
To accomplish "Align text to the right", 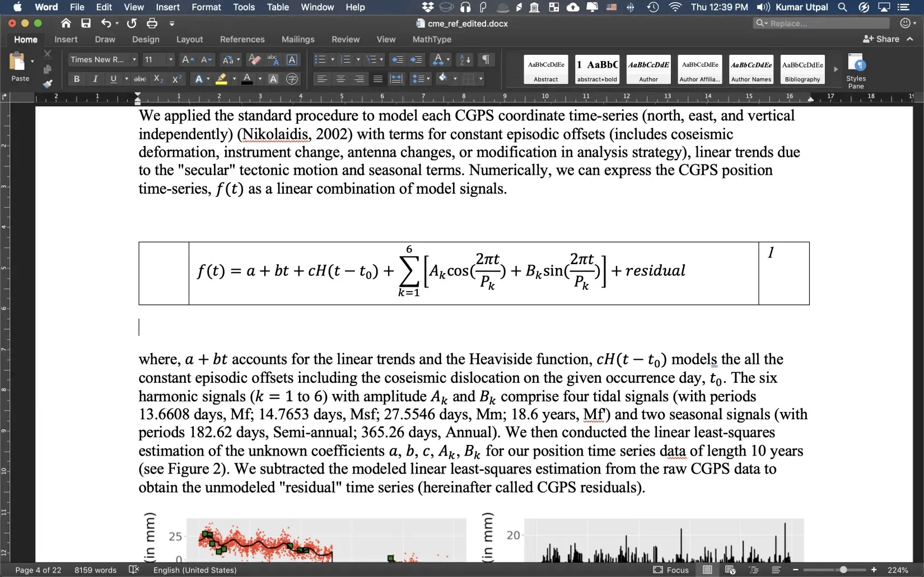I will point(359,79).
